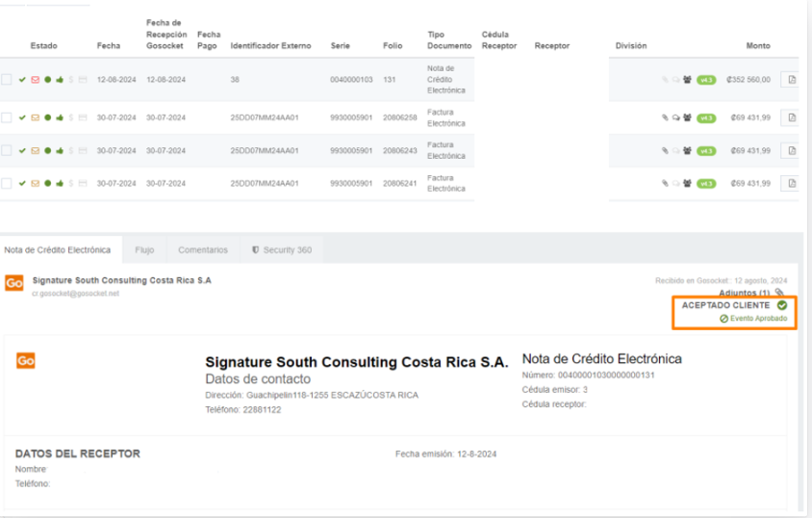The image size is (812, 518).
Task: Click the external identifier 38
Action: coord(235,79)
